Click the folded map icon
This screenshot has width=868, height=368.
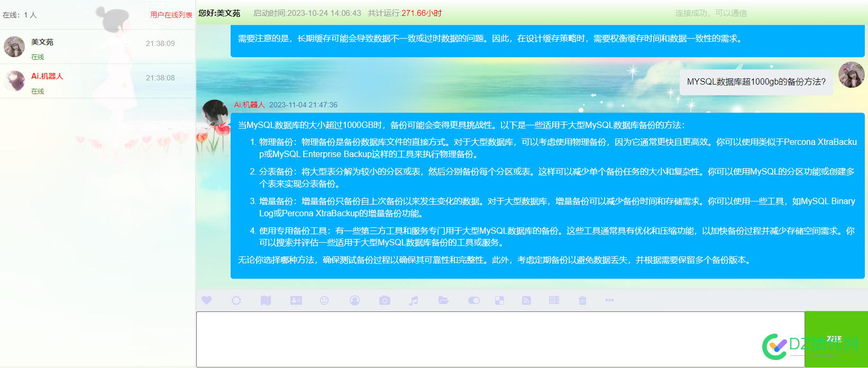coord(266,300)
